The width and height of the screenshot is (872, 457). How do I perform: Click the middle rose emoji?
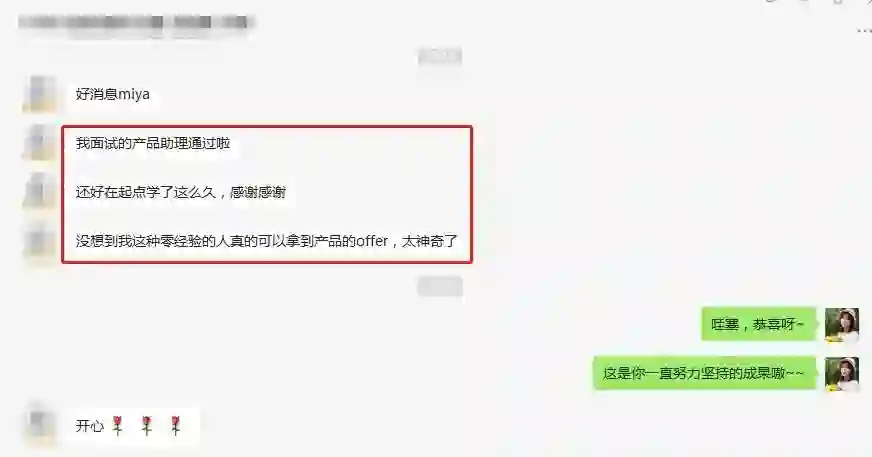[x=147, y=426]
